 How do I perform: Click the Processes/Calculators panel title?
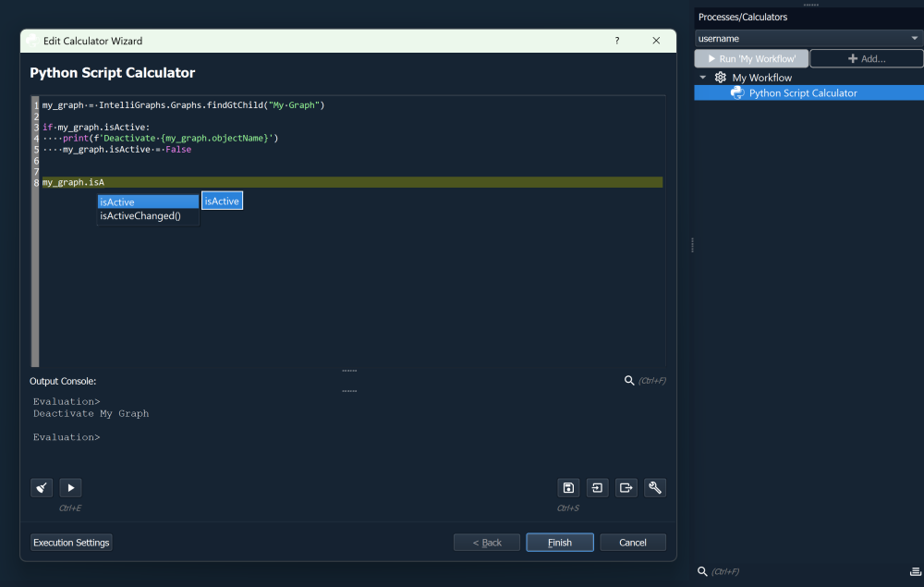click(743, 17)
